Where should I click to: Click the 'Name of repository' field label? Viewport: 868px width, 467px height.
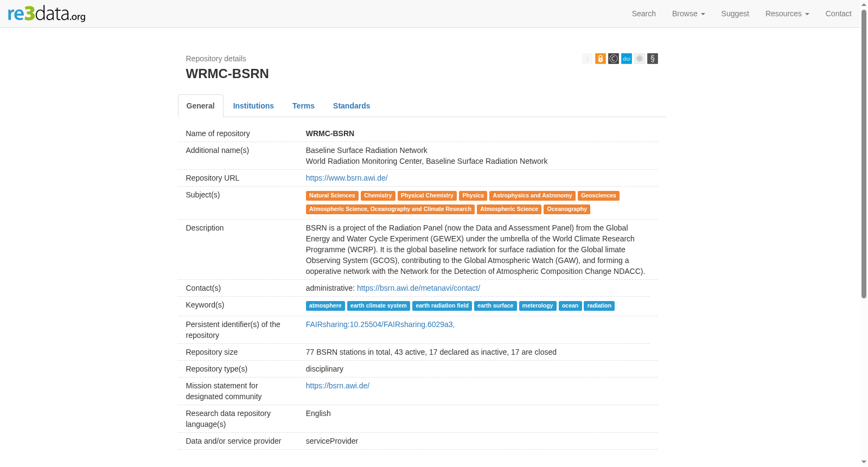pos(218,133)
